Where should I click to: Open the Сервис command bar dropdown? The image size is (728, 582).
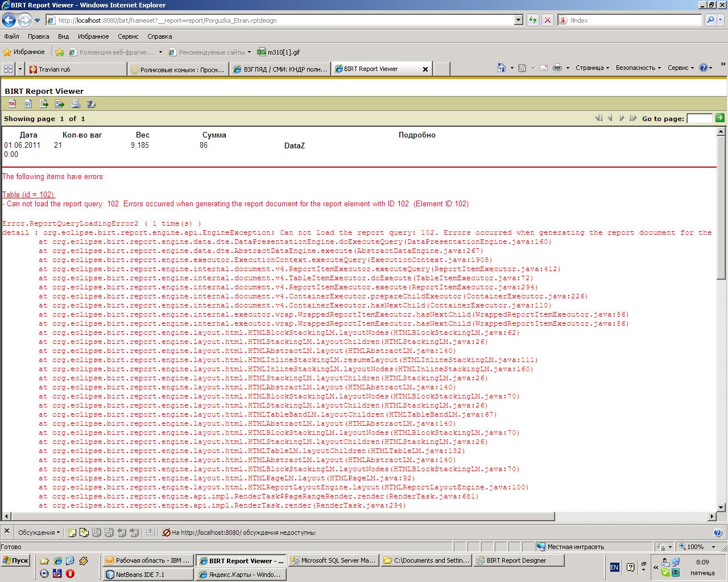(x=681, y=68)
